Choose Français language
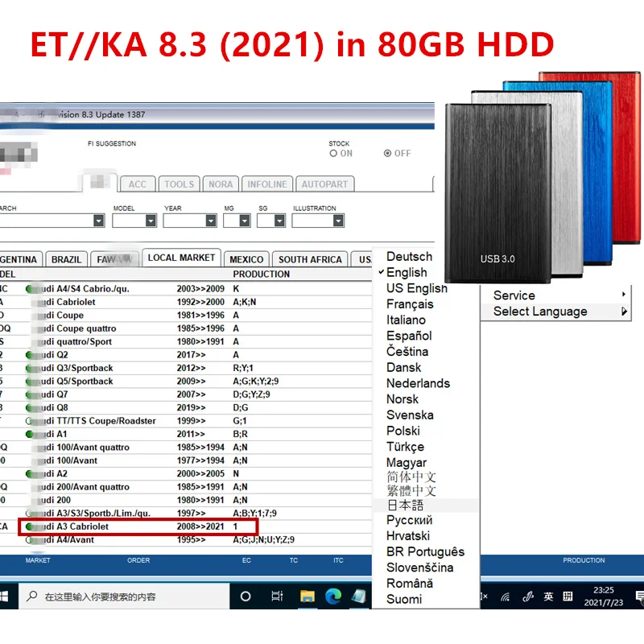The height and width of the screenshot is (644, 644). point(410,304)
